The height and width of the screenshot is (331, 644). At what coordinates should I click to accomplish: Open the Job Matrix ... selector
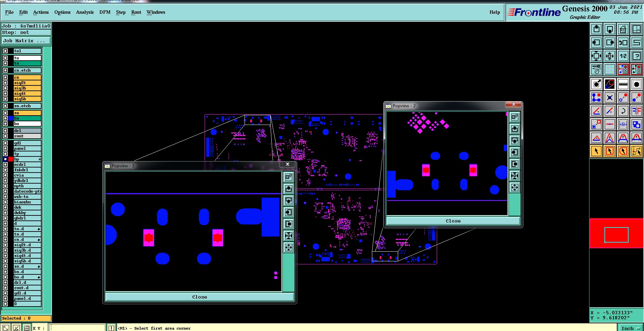tap(26, 41)
